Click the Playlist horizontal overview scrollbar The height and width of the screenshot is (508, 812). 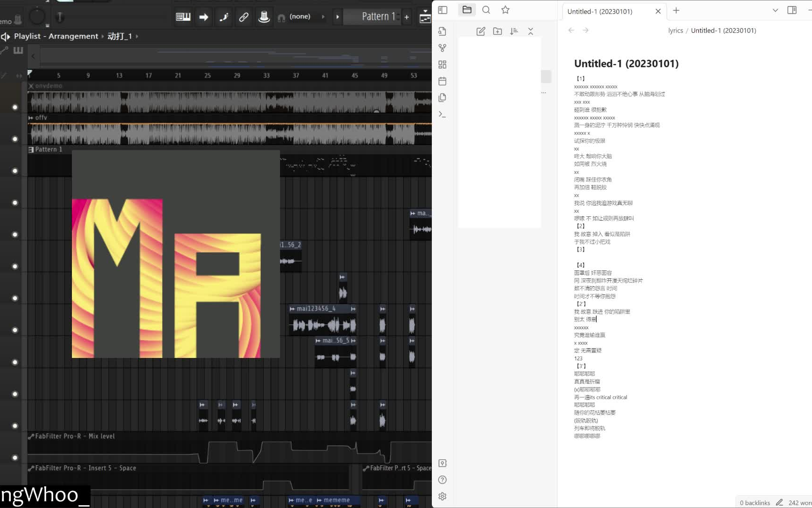coord(235,56)
